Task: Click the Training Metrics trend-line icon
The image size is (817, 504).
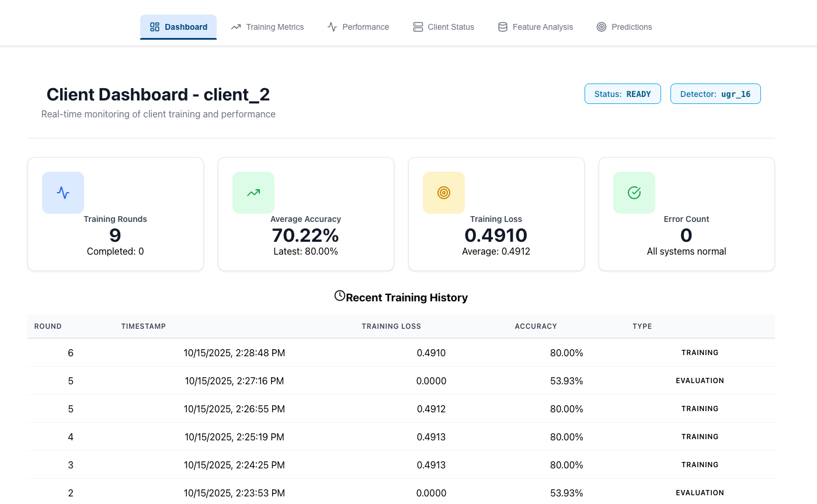Action: tap(236, 26)
